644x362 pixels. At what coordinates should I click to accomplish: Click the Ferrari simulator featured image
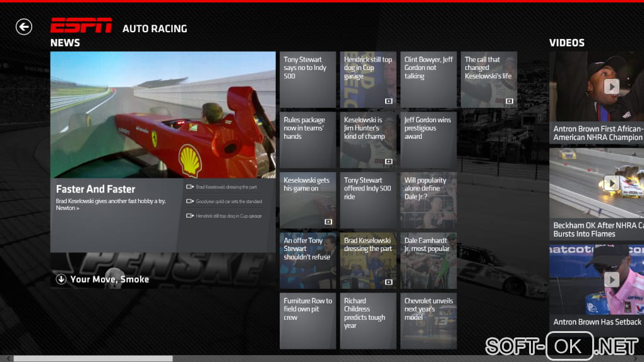coord(163,115)
